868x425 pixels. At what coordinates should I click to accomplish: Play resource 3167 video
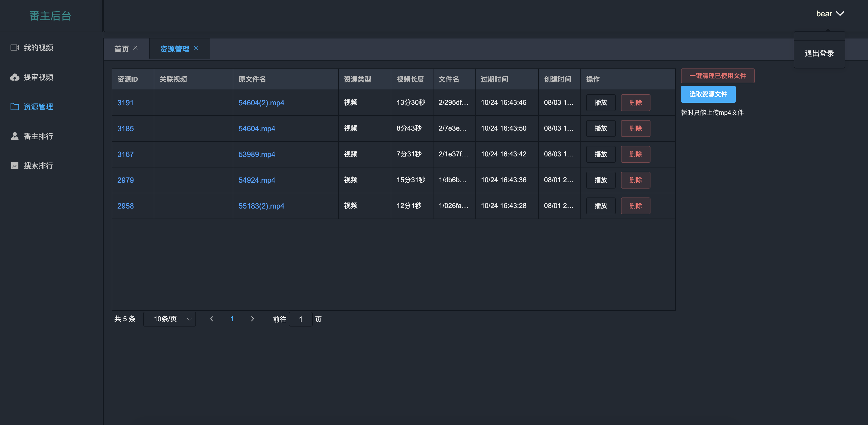click(600, 154)
